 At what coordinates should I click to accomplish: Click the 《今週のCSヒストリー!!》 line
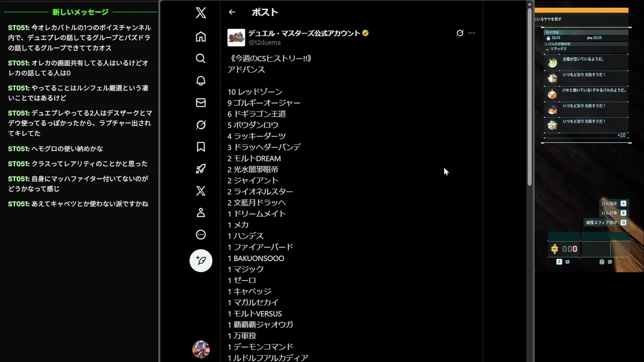point(270,58)
